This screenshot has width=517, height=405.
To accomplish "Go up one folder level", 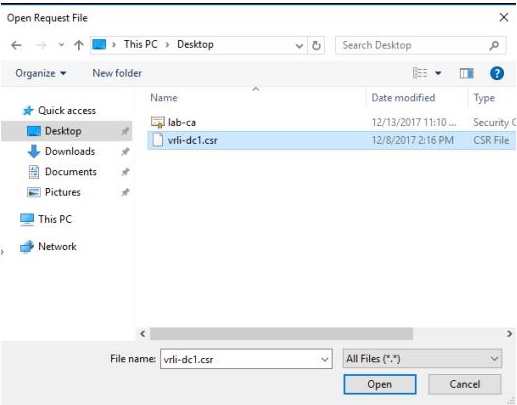I will (79, 45).
